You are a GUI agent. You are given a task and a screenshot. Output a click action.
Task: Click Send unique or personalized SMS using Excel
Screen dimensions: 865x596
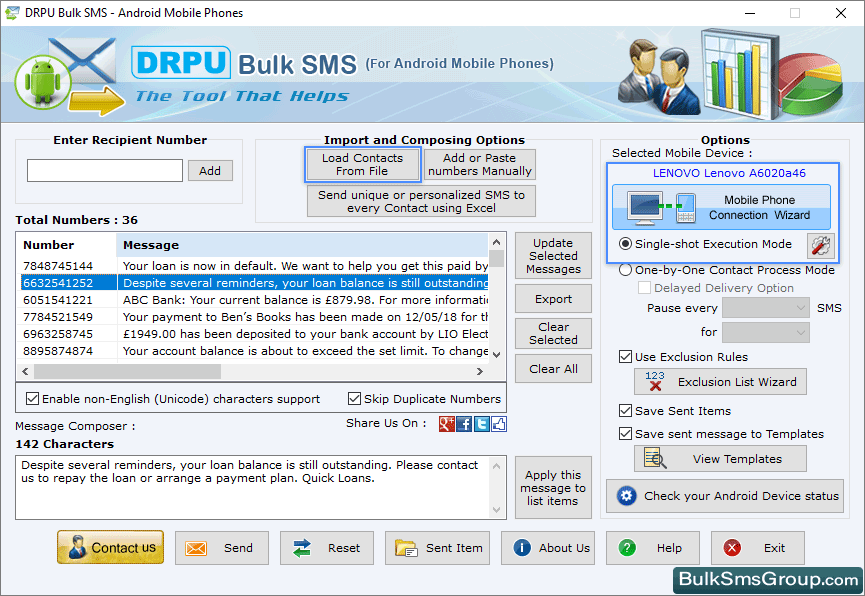point(421,201)
